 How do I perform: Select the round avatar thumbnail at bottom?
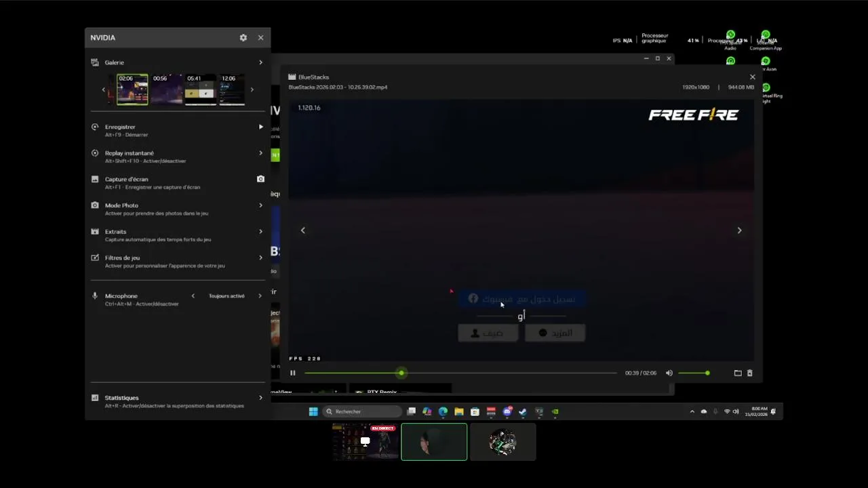tap(502, 442)
